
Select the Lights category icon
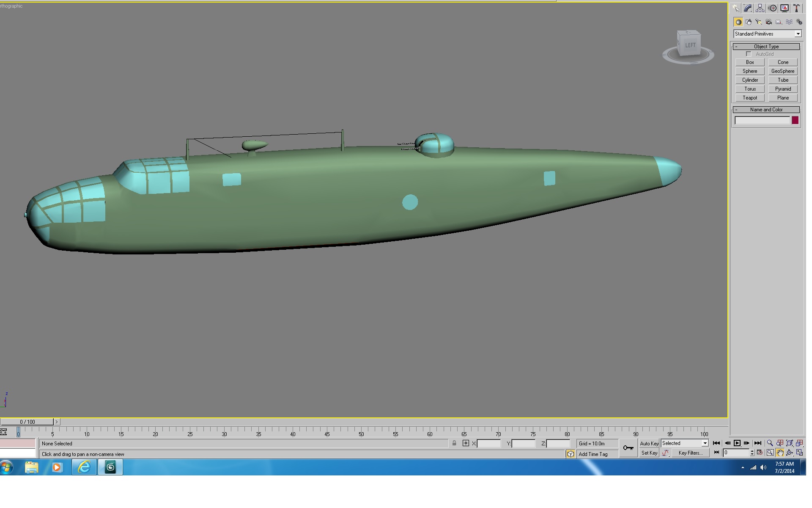[x=759, y=22]
